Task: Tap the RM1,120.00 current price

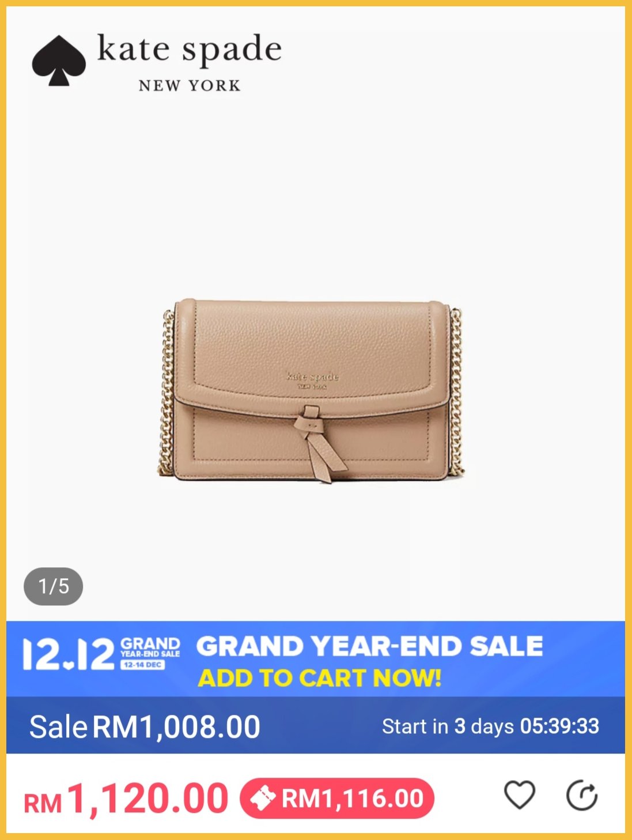Action: tap(126, 799)
